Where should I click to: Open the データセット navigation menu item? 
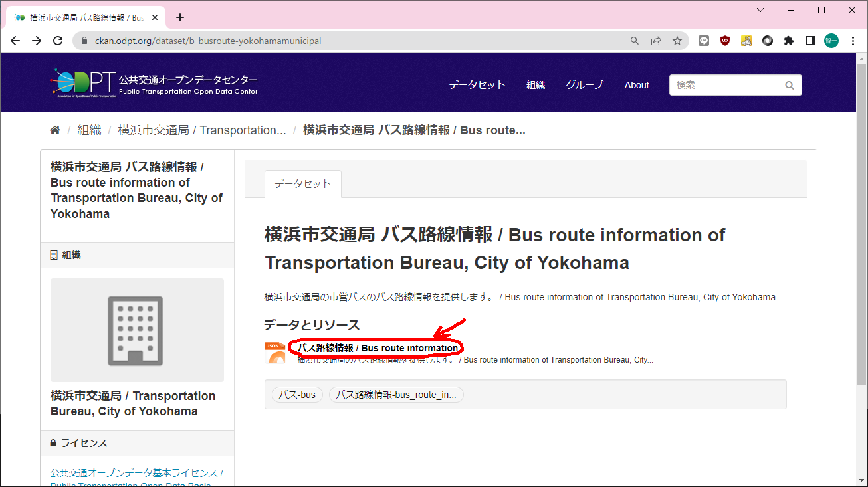[x=477, y=85]
